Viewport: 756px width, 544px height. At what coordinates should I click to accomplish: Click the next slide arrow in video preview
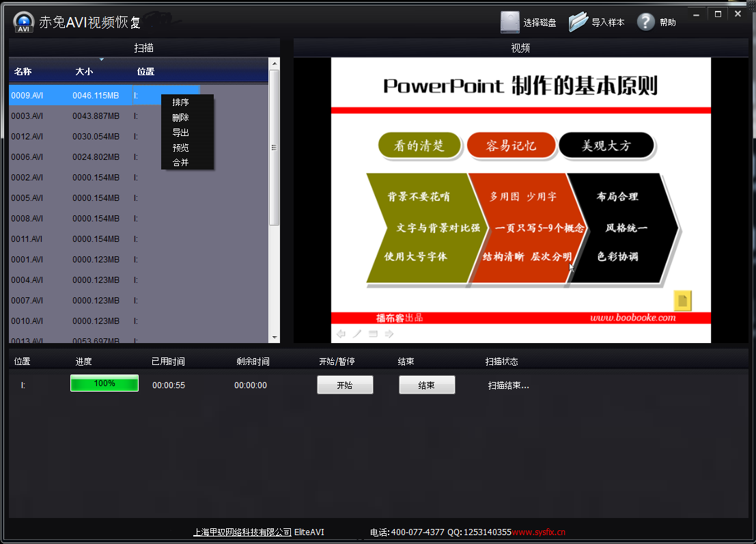tap(389, 334)
